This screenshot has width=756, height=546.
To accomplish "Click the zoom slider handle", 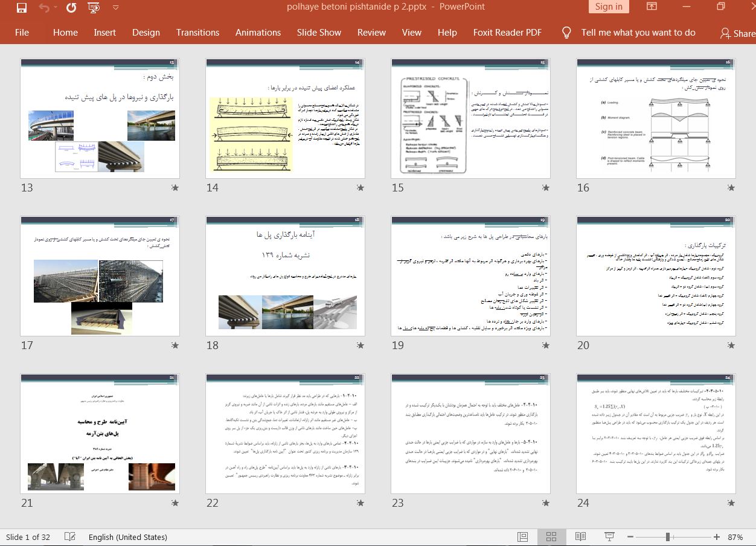I will [668, 537].
